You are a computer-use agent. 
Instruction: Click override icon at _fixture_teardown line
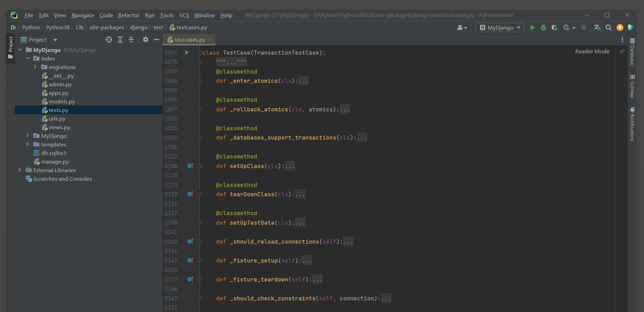pos(190,279)
